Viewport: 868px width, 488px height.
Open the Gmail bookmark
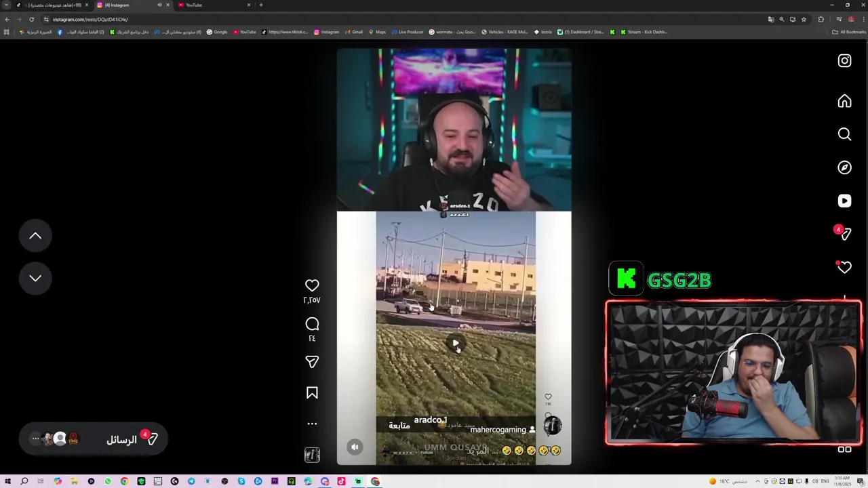coord(354,32)
